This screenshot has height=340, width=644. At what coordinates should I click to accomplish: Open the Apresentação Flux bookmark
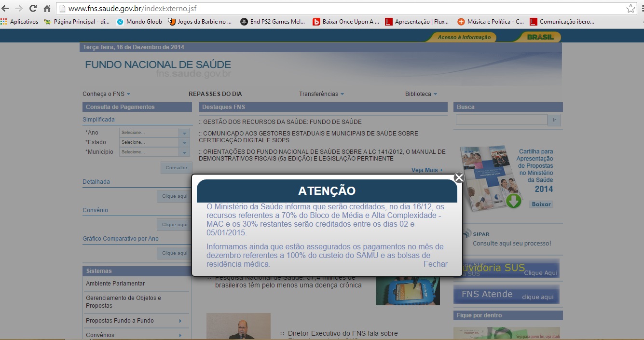pos(417,22)
